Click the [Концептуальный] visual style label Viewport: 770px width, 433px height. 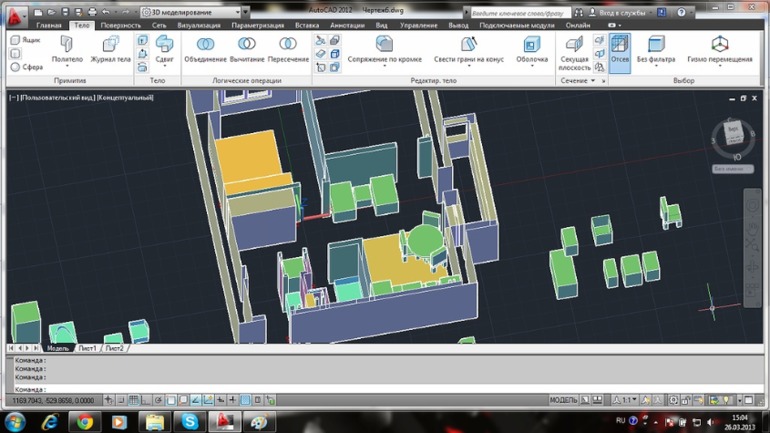point(125,98)
